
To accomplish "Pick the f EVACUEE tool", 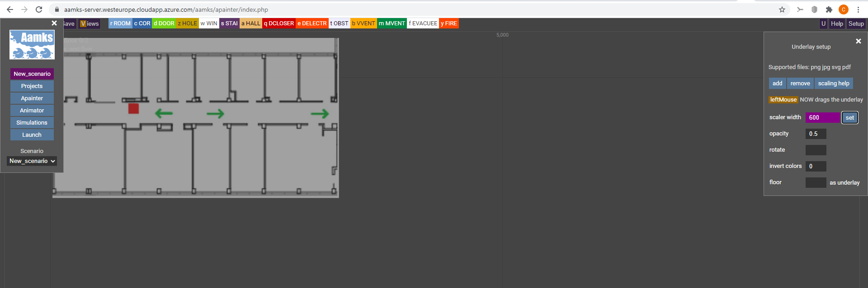I will click(x=423, y=23).
